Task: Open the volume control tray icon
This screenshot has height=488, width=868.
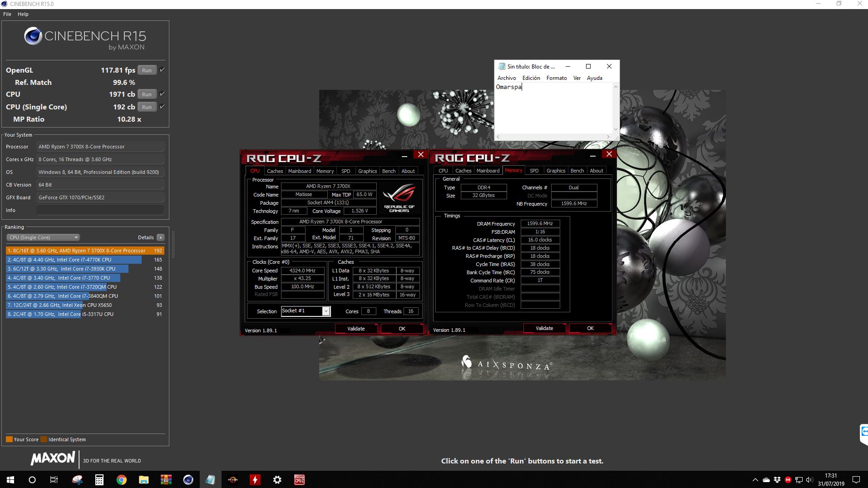Action: (x=809, y=480)
